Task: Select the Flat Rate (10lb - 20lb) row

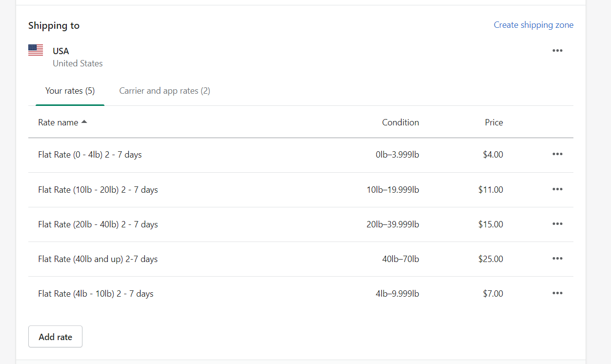Action: (98, 190)
